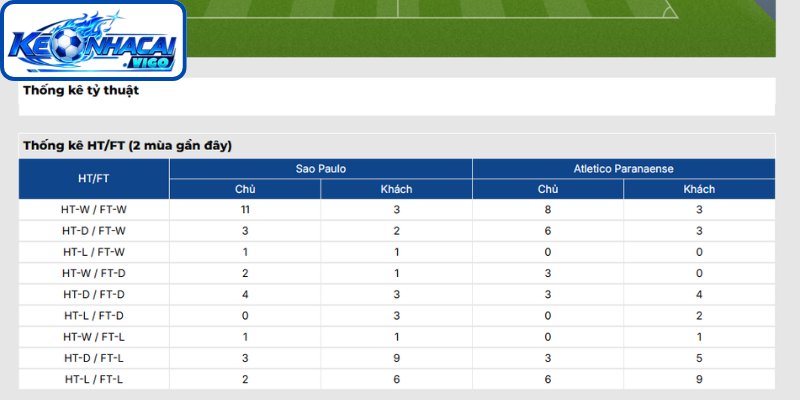Select the Atletico Paranaense column header
The image size is (800, 400).
tap(623, 169)
